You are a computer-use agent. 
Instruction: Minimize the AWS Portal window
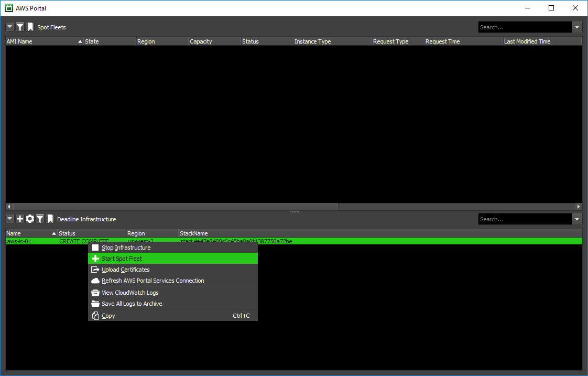click(x=528, y=8)
